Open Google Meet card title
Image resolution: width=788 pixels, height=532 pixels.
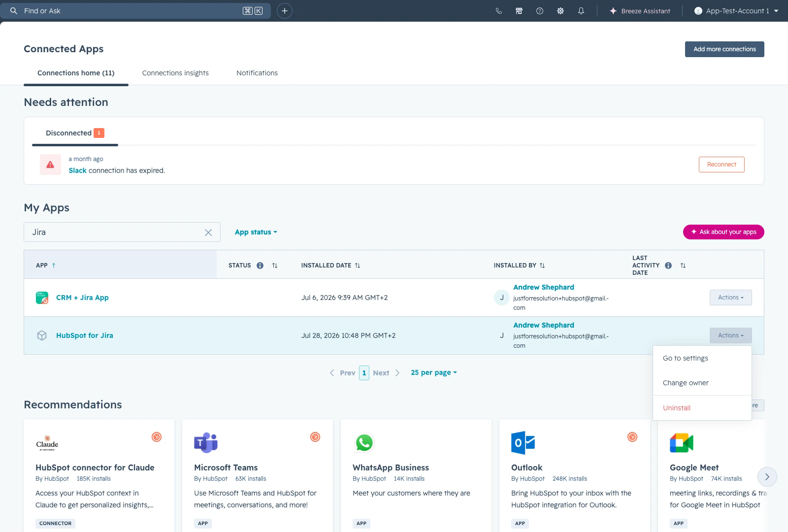(x=694, y=467)
